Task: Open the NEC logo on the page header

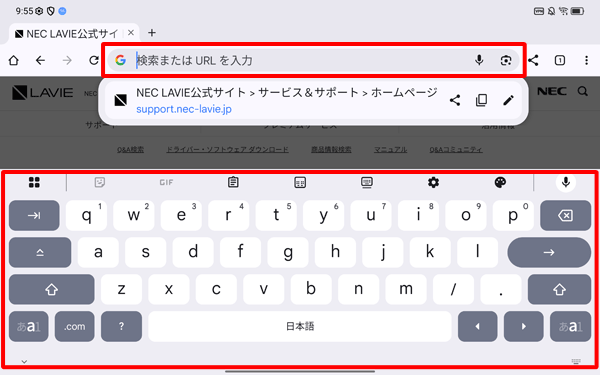Action: 552,91
